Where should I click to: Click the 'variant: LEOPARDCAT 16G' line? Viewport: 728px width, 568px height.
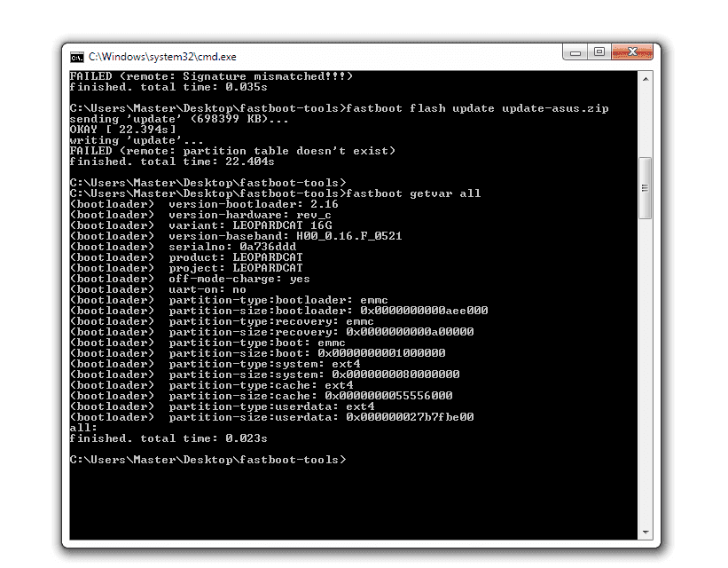click(201, 226)
